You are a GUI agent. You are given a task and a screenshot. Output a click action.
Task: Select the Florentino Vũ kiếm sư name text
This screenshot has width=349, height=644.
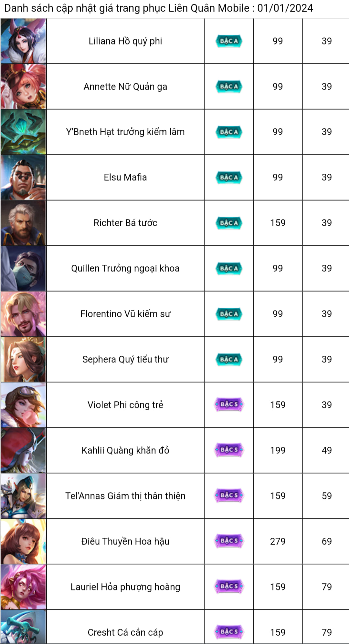click(125, 314)
